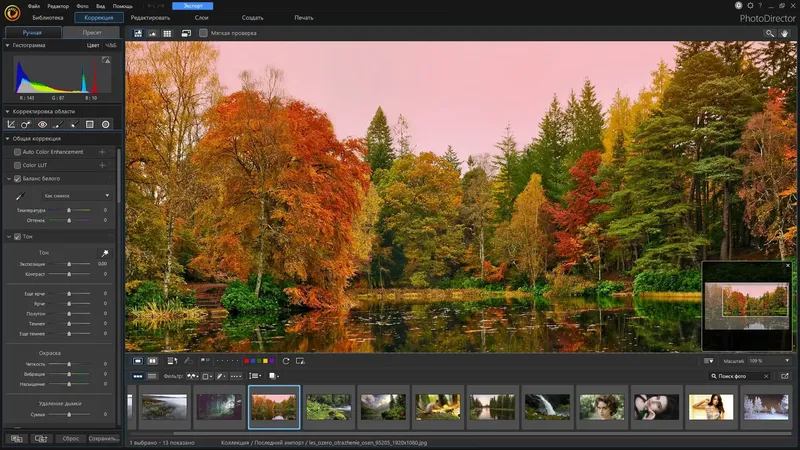Collapse the Гистограмма section
The image size is (800, 450).
(8, 46)
